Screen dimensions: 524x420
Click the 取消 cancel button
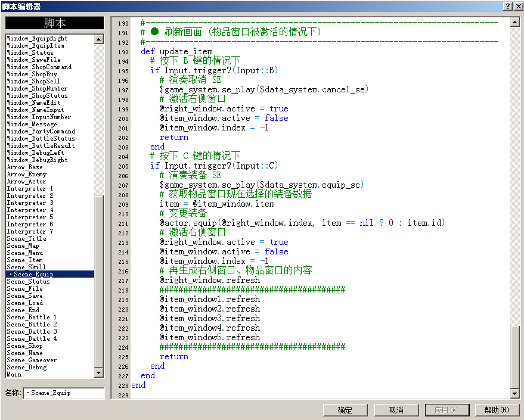pyautogui.click(x=396, y=410)
